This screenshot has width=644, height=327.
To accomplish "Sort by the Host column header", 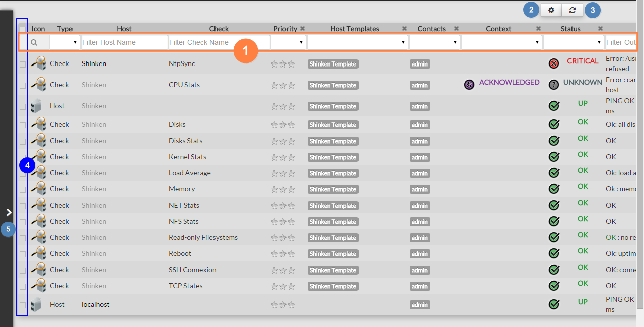I will 124,29.
